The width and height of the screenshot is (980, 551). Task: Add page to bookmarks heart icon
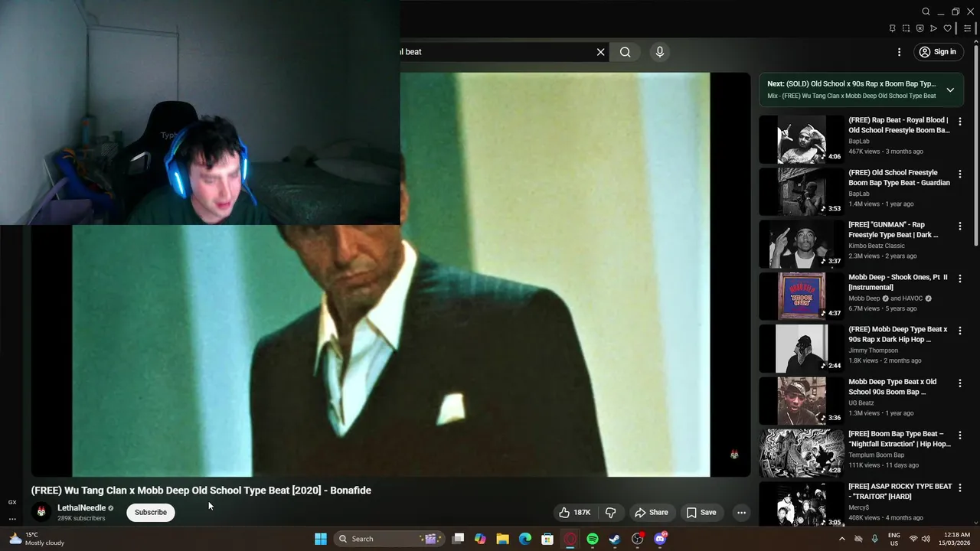tap(947, 28)
